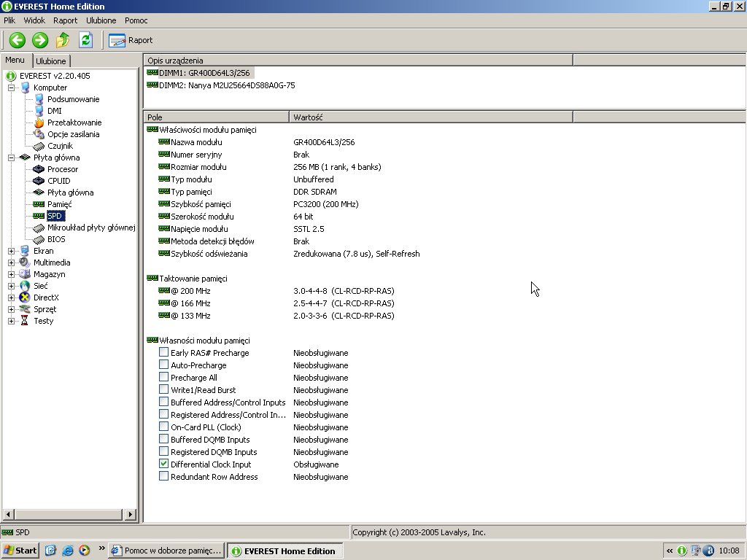This screenshot has height=560, width=747.
Task: Collapse the Płyta główna tree node
Action: pyautogui.click(x=11, y=157)
